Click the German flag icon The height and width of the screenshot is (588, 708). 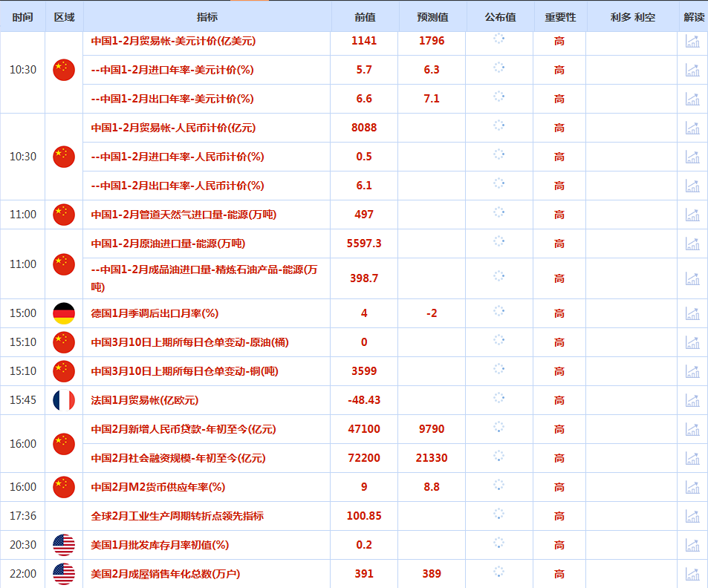tap(64, 313)
